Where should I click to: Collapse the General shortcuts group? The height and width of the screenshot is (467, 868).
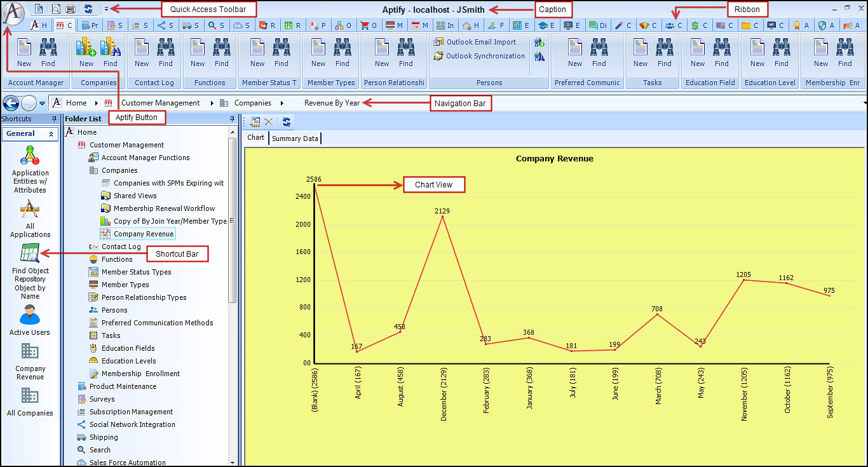point(51,134)
